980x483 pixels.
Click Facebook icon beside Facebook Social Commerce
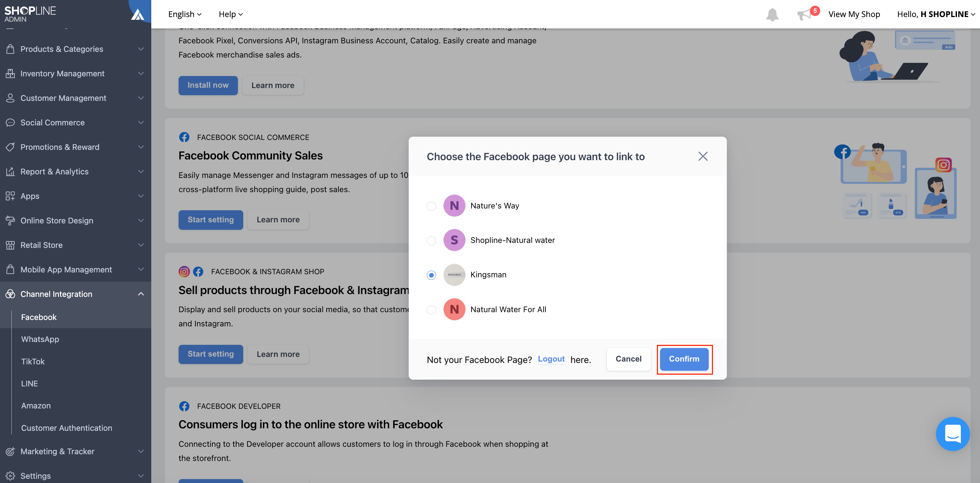pos(184,137)
